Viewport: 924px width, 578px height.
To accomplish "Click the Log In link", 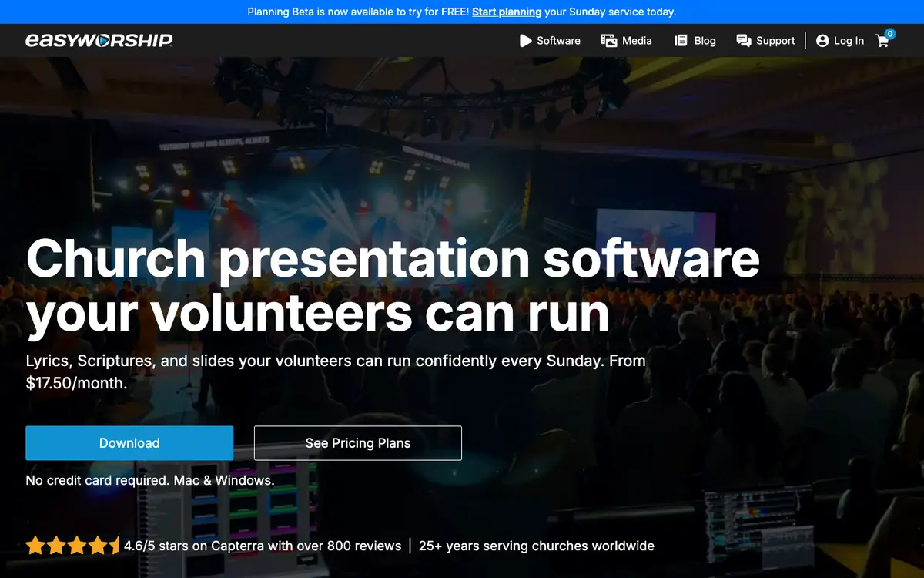I will coord(840,41).
